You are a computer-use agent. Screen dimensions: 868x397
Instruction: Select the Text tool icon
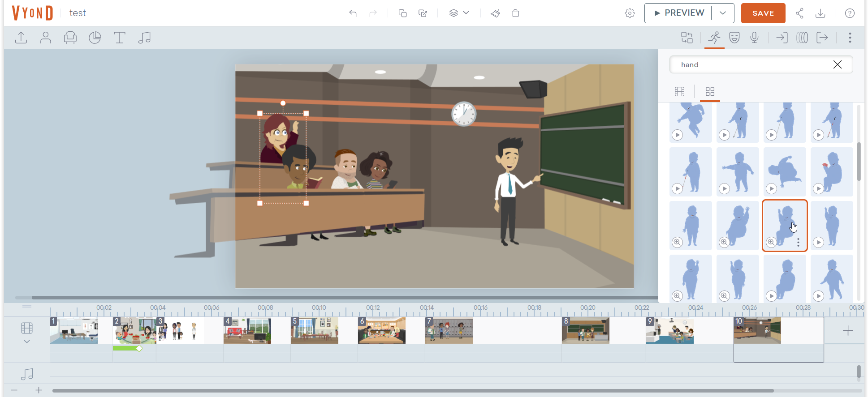coord(119,38)
